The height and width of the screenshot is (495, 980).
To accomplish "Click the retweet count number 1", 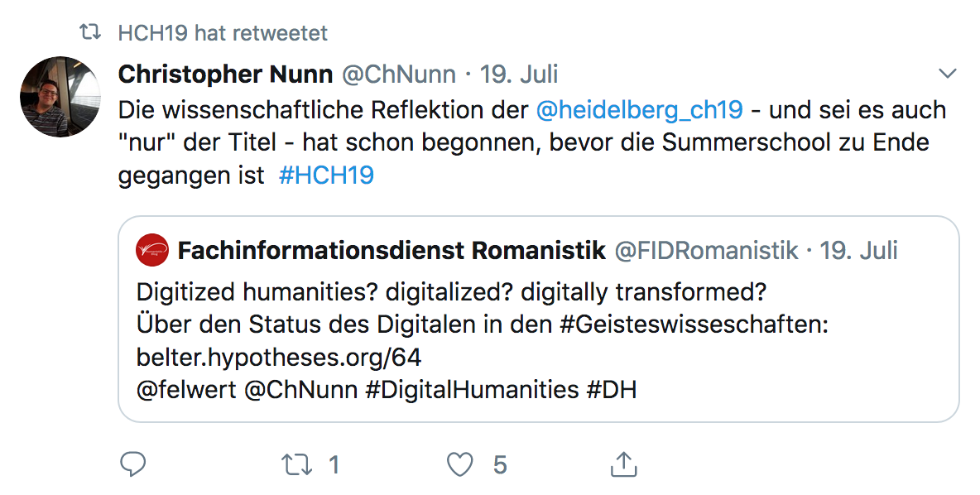I will click(334, 465).
